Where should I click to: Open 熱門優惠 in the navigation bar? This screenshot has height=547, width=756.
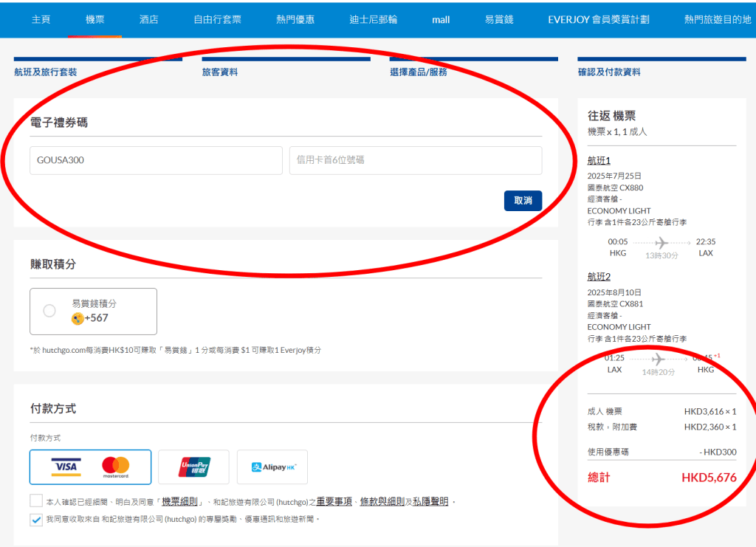point(295,19)
